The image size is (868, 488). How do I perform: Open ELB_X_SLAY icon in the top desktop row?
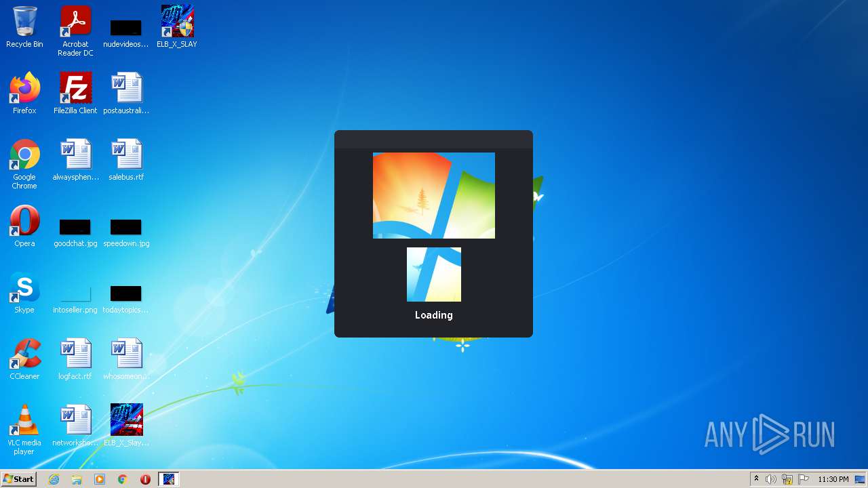tap(177, 27)
